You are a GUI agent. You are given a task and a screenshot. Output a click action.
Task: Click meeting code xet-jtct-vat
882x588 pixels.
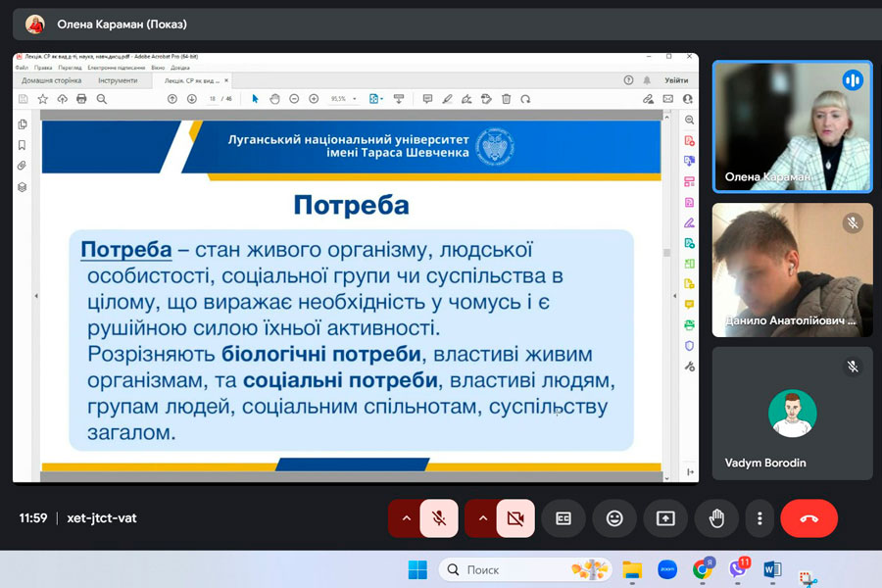(102, 518)
